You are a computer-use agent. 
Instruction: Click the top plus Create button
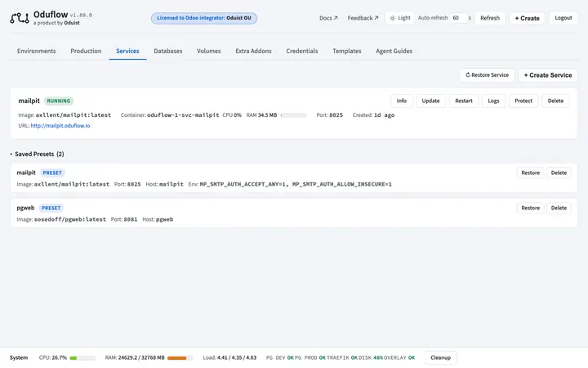pos(527,18)
